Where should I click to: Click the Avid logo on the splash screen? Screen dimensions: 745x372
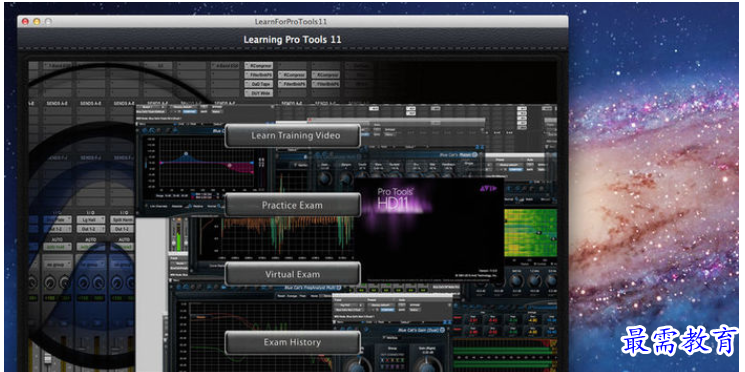[x=488, y=188]
